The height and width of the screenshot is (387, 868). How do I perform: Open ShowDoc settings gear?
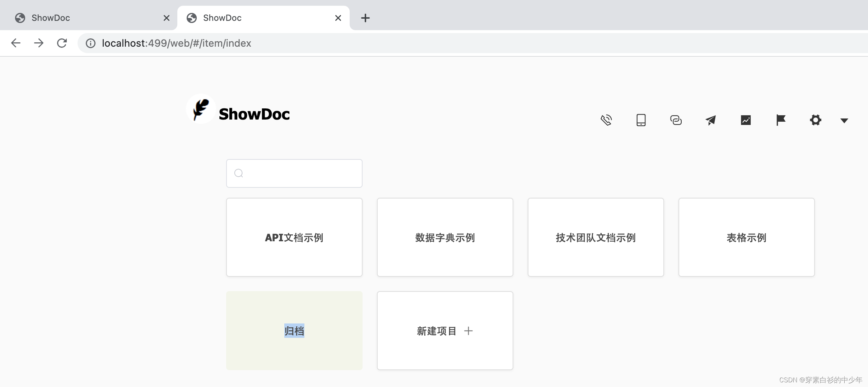[815, 120]
